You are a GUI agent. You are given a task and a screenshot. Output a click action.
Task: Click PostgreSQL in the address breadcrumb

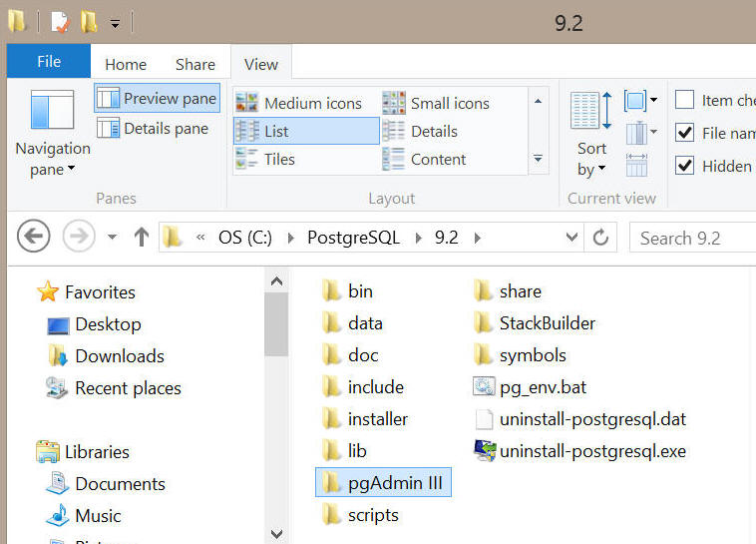pos(353,238)
